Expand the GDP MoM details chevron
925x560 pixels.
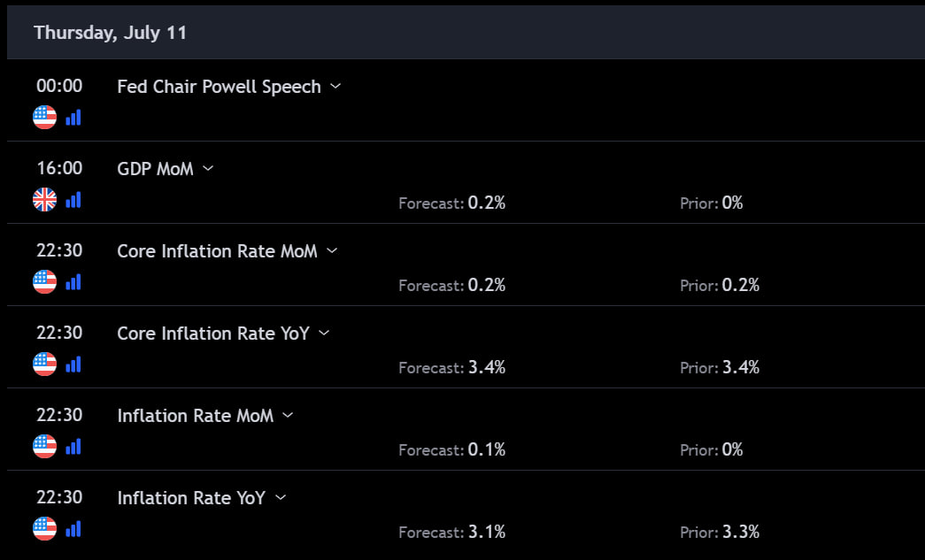coord(208,168)
